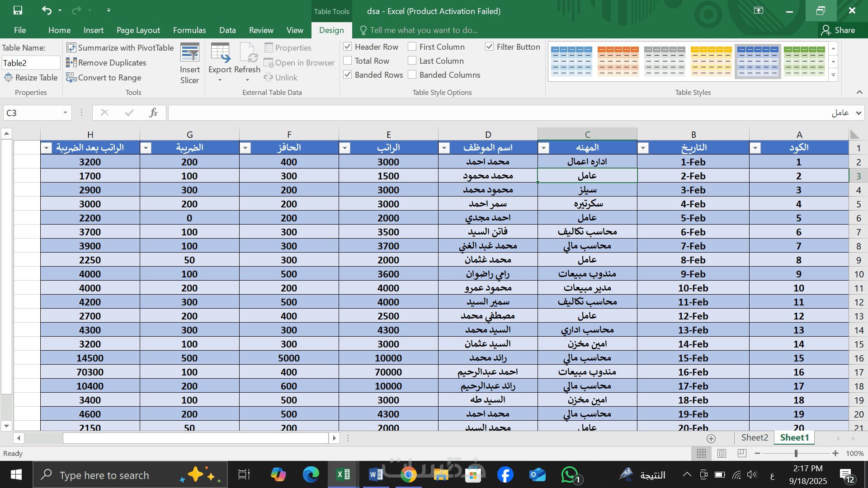This screenshot has height=488, width=868.
Task: Uncheck the Banded Rows option
Action: click(348, 75)
